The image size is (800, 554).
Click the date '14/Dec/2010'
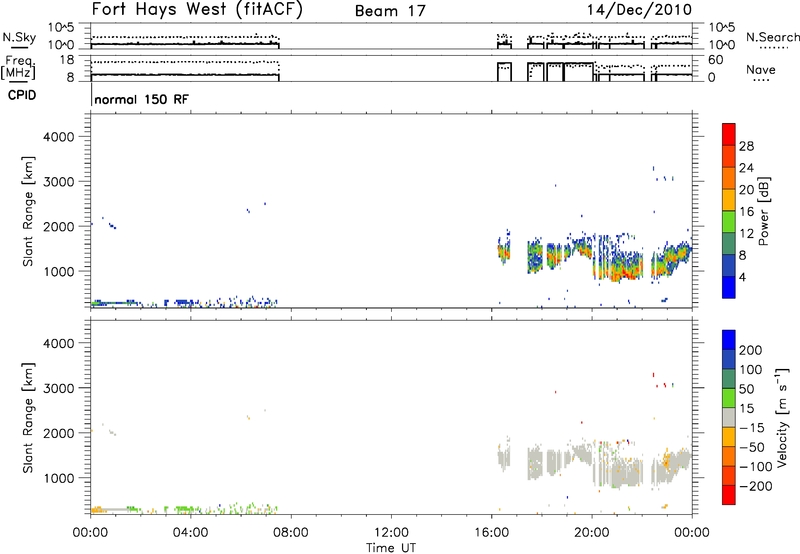(639, 10)
